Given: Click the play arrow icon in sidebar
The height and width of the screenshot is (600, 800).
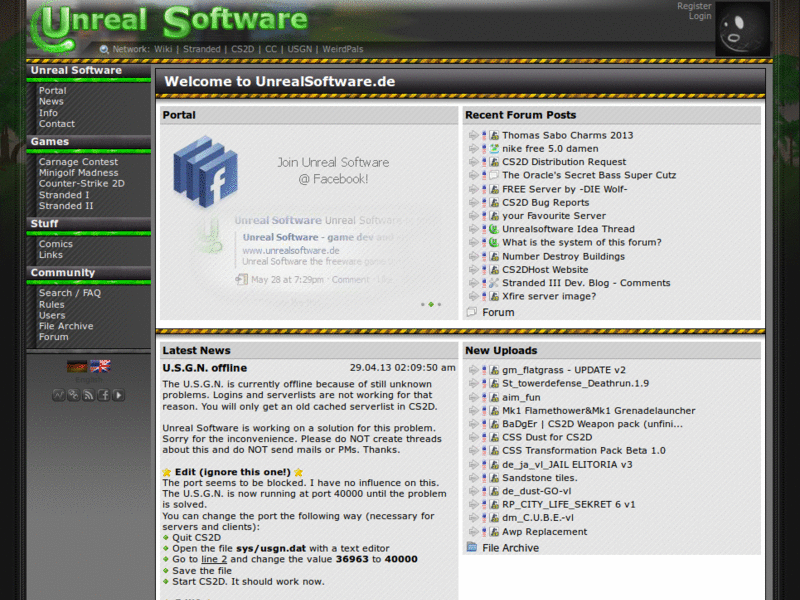Looking at the screenshot, I should [118, 395].
